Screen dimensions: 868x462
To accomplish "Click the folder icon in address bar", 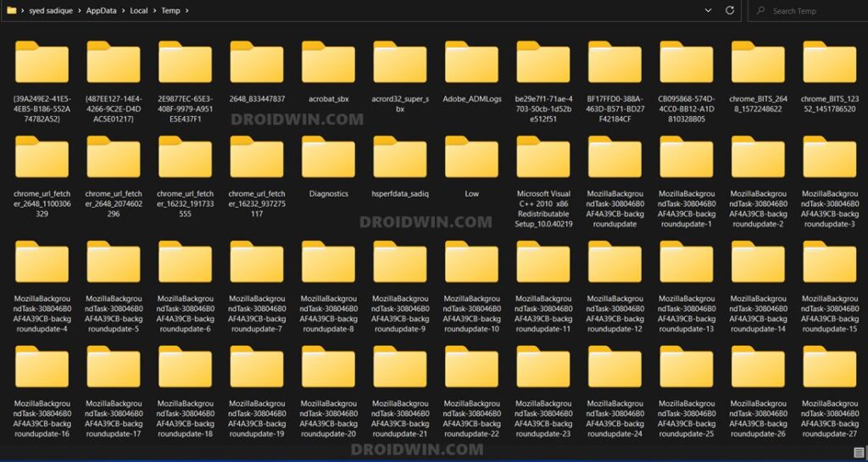I will (x=12, y=10).
